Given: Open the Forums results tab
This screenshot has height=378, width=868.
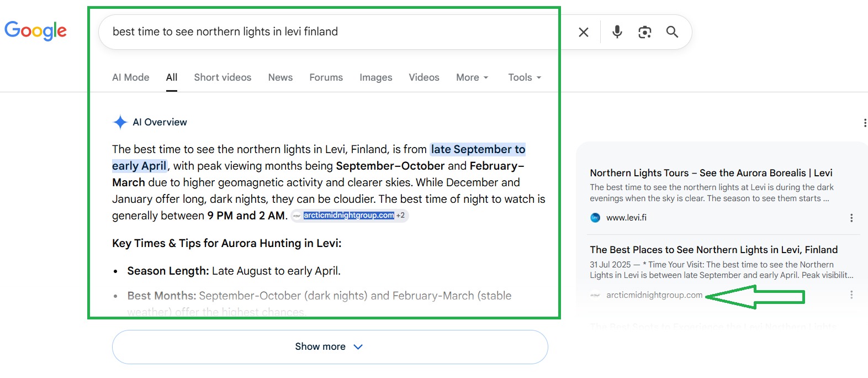Looking at the screenshot, I should [326, 77].
